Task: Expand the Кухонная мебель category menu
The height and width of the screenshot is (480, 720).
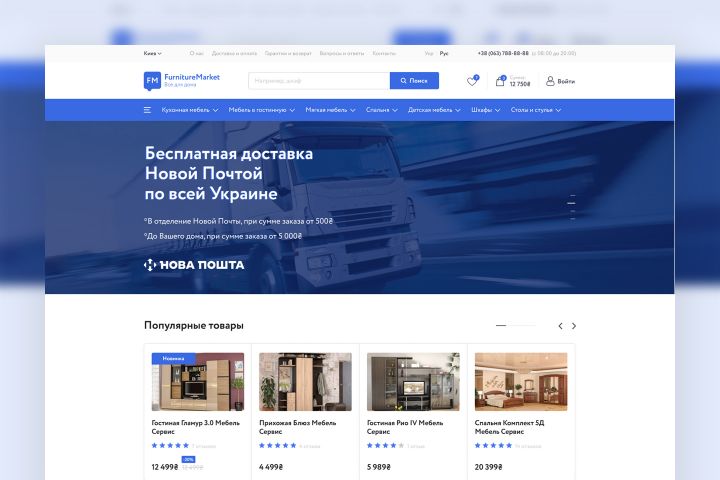Action: (x=190, y=110)
